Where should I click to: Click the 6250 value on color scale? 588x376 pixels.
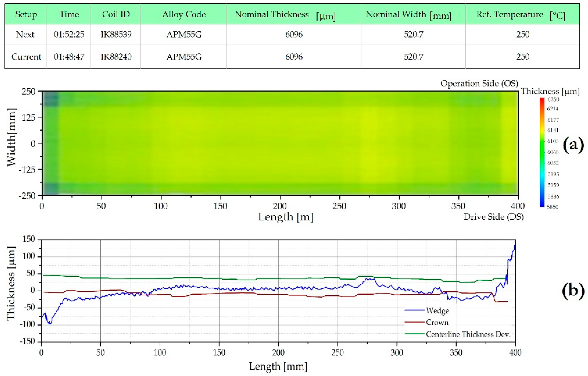(553, 99)
